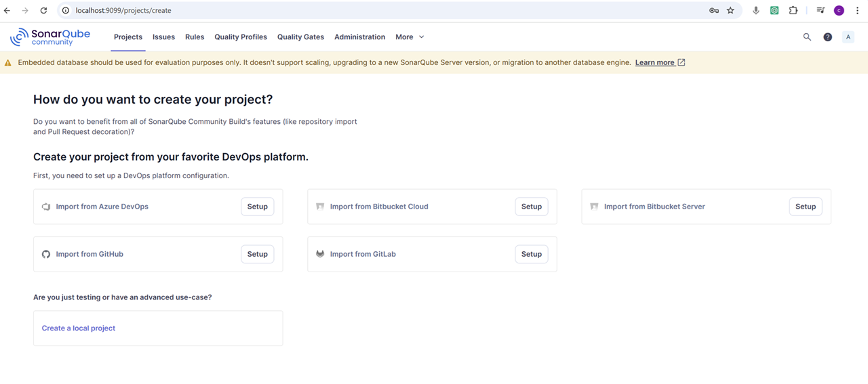Open the Rules tab
Image resolution: width=868 pixels, height=384 pixels.
pyautogui.click(x=195, y=37)
